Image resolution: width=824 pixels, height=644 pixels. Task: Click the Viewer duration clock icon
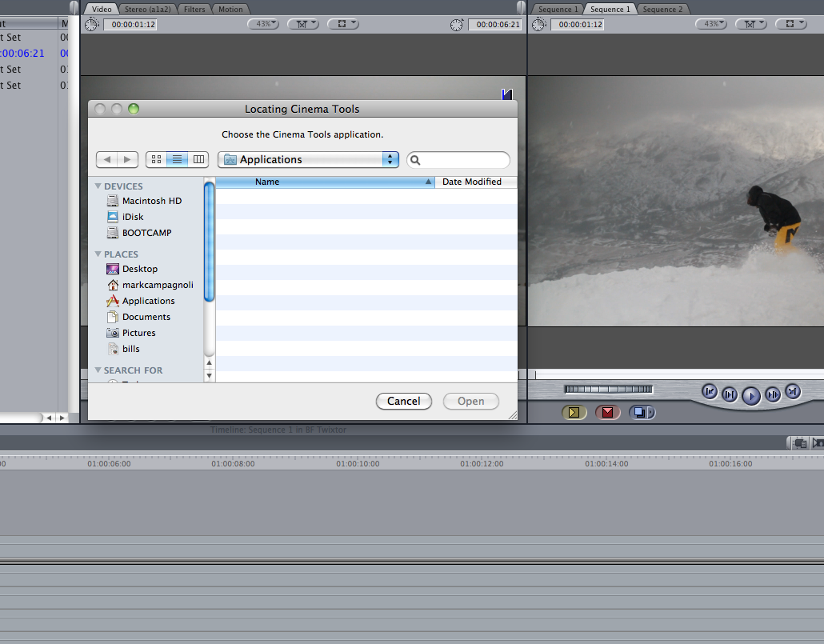(x=92, y=24)
